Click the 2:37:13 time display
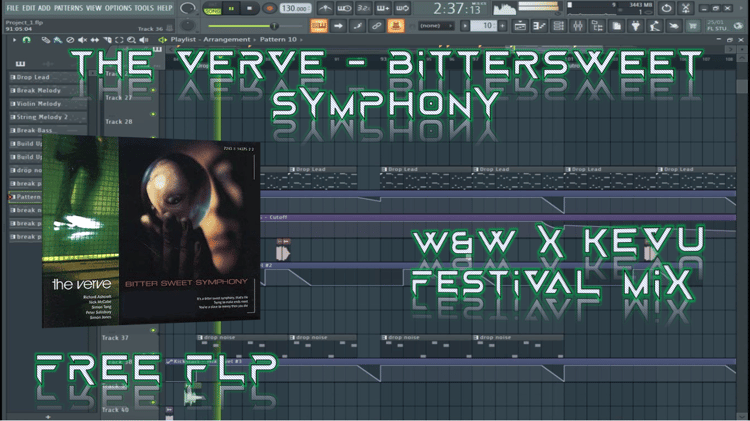This screenshot has height=421, width=750. (457, 9)
